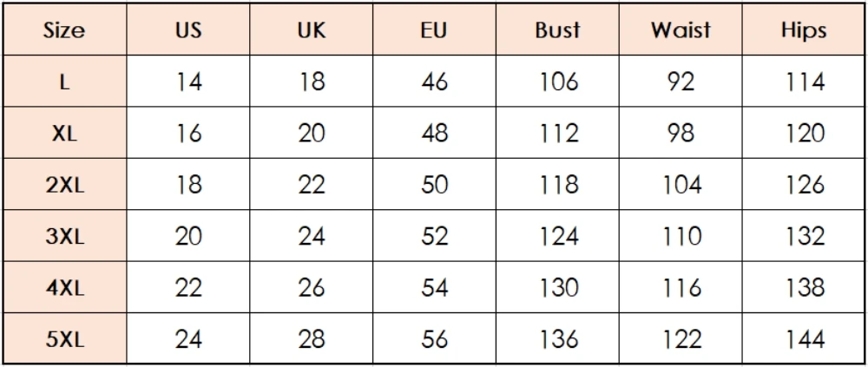The image size is (868, 367).
Task: Click the EU value 52 cell
Action: (435, 235)
